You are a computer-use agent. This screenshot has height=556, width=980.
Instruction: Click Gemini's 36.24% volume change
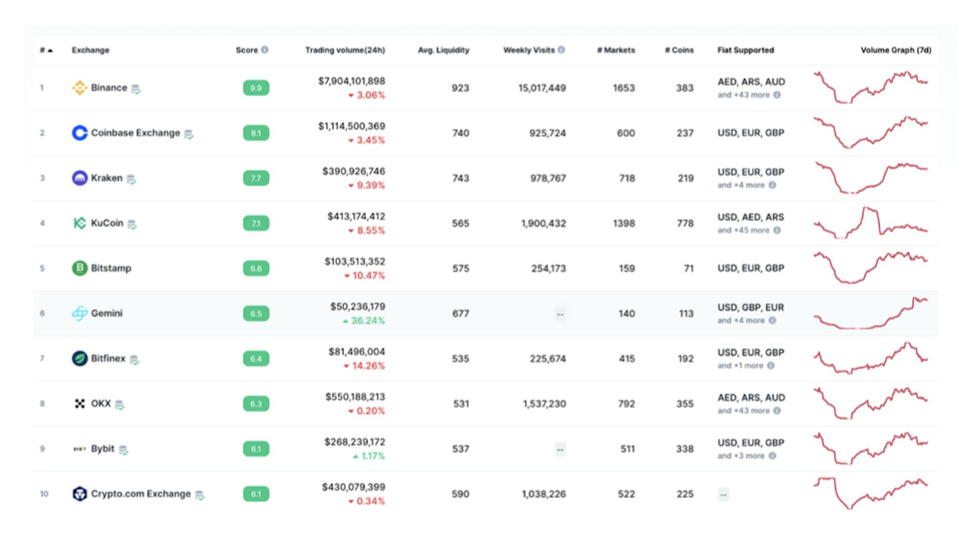(364, 321)
